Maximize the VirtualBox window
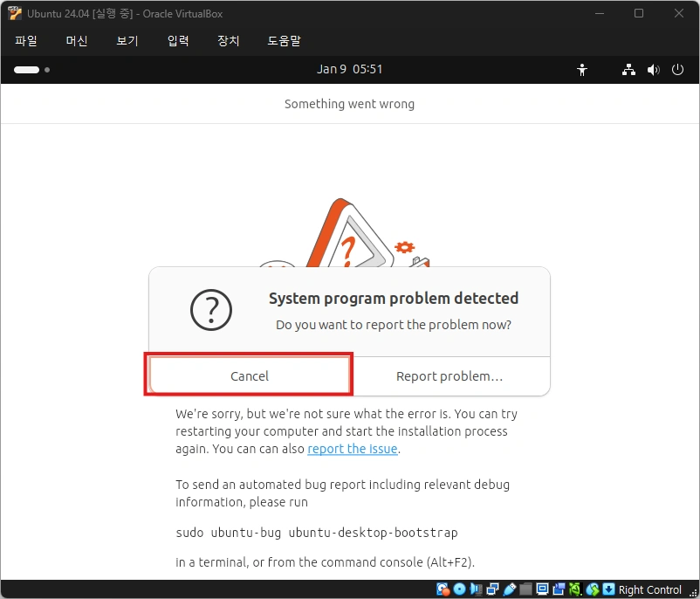The image size is (700, 599). [639, 13]
